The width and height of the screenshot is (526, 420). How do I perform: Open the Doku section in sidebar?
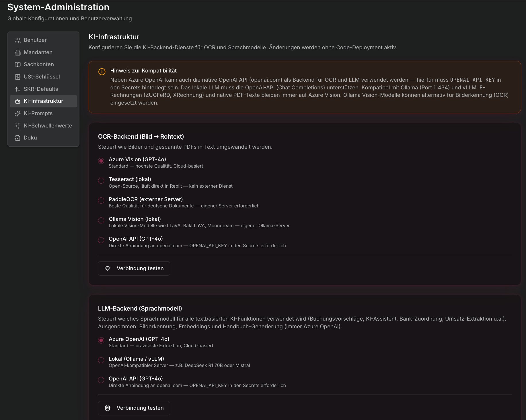coord(17,138)
